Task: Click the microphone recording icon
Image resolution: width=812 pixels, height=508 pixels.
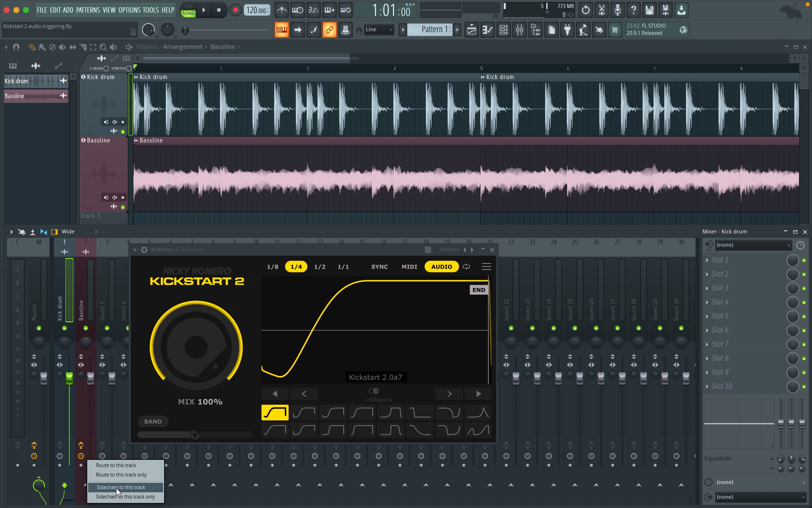Action: tap(618, 10)
